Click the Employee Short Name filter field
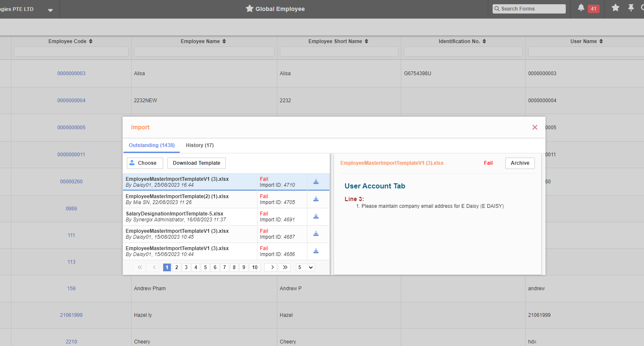644x346 pixels. coord(338,51)
